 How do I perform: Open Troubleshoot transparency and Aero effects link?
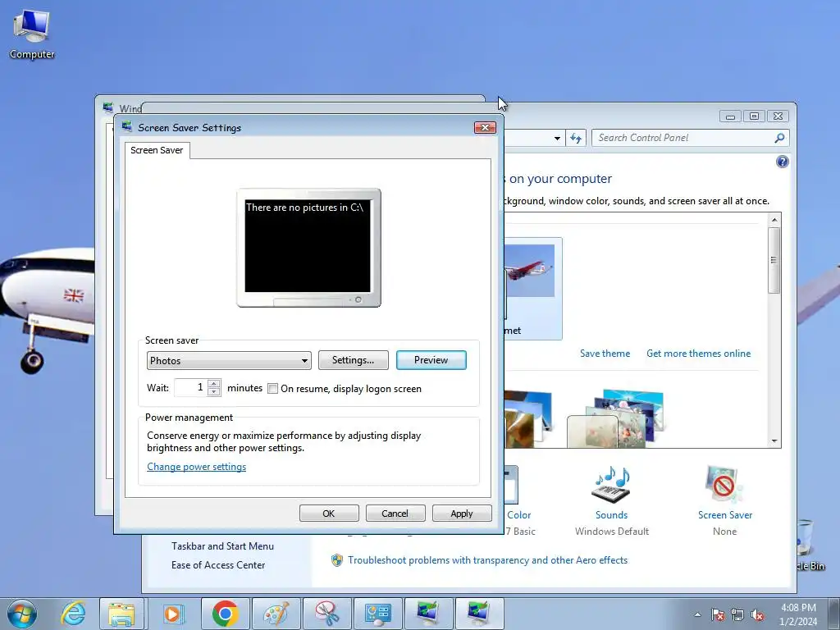pyautogui.click(x=487, y=560)
